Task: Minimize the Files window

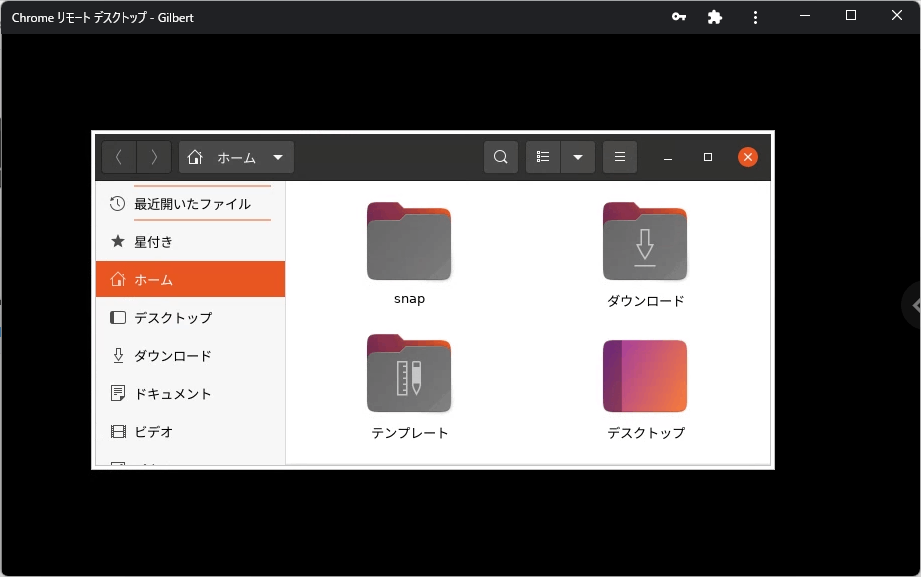Action: 668,157
